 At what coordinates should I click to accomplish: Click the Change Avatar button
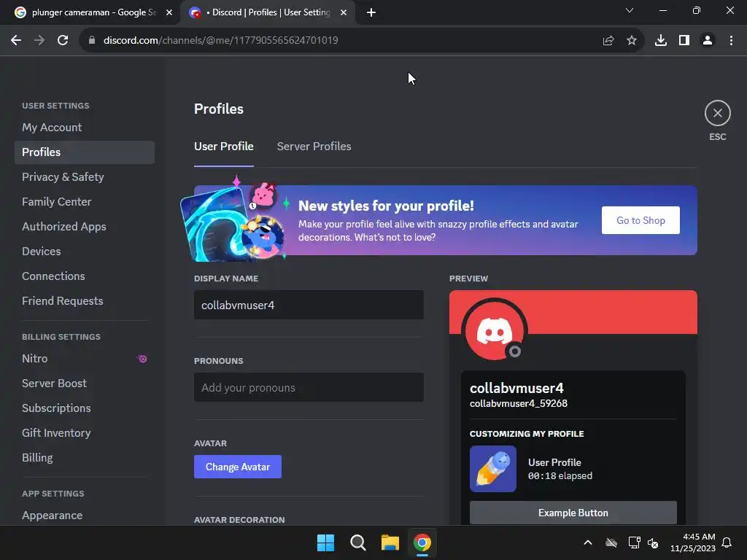(x=238, y=467)
